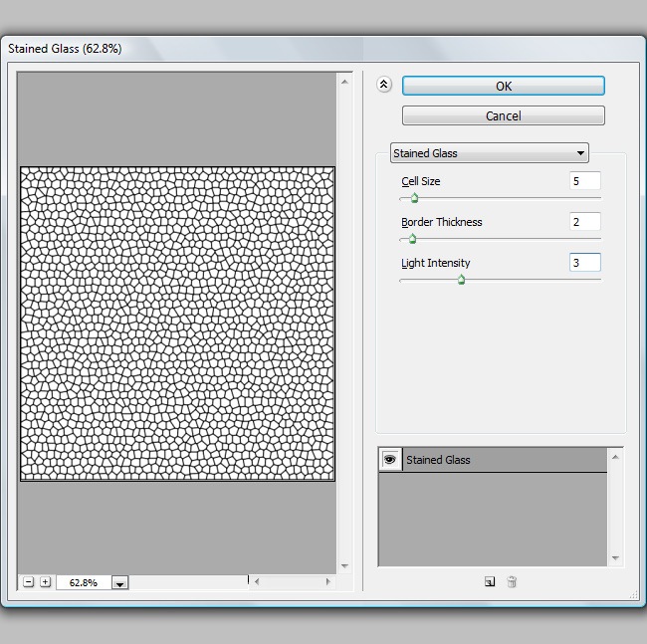
Task: Toggle Stained Glass effect layer visibility
Action: 390,460
